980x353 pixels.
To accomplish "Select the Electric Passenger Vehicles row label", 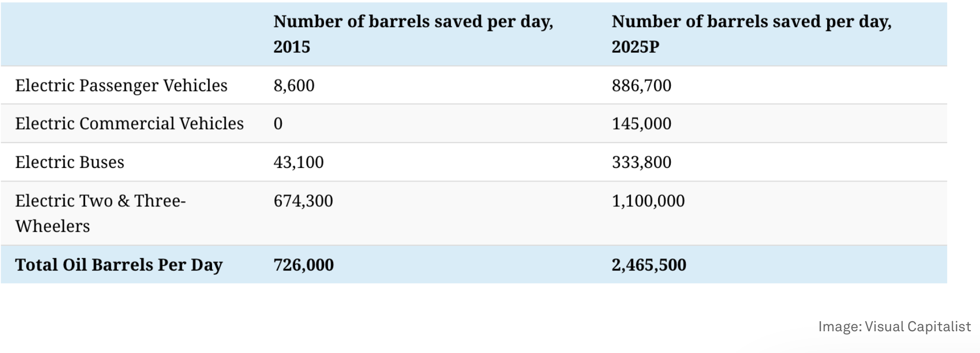I will point(121,85).
